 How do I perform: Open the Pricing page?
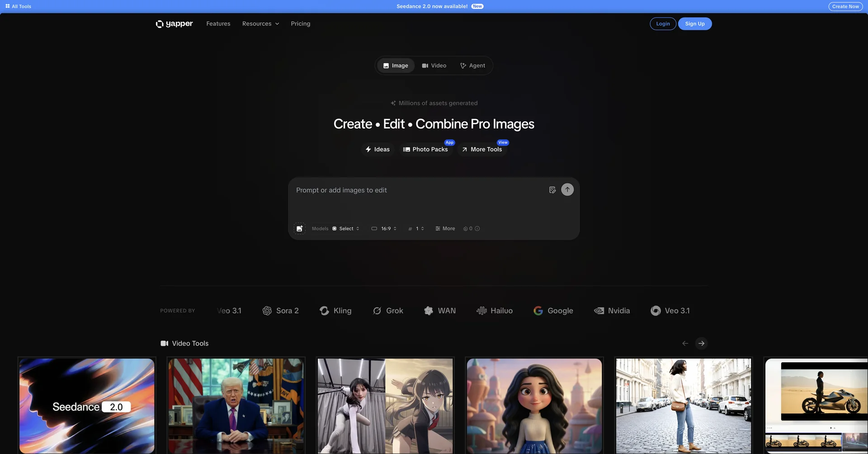tap(300, 24)
